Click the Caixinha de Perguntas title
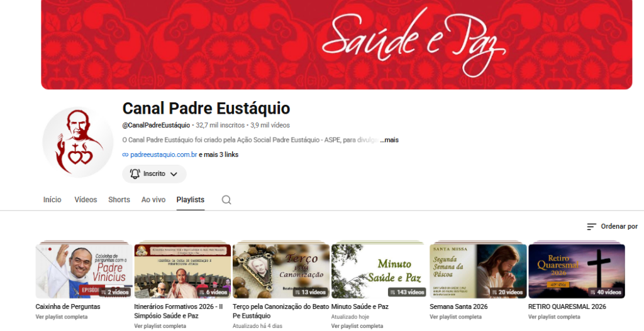 (x=68, y=307)
